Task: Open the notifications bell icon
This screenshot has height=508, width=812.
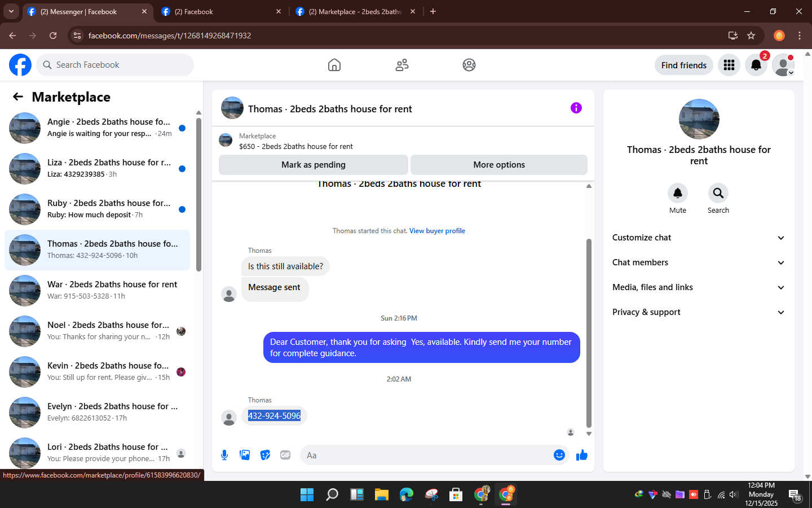Action: 756,65
